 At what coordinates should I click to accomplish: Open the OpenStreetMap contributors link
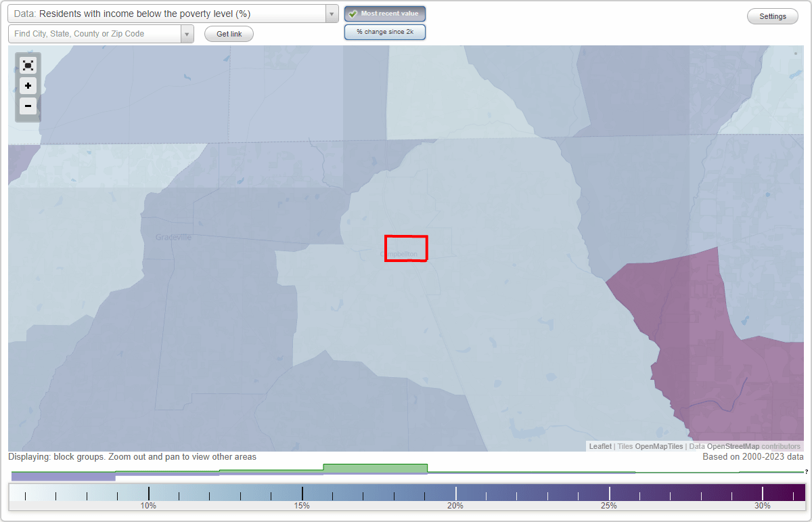[x=754, y=446]
